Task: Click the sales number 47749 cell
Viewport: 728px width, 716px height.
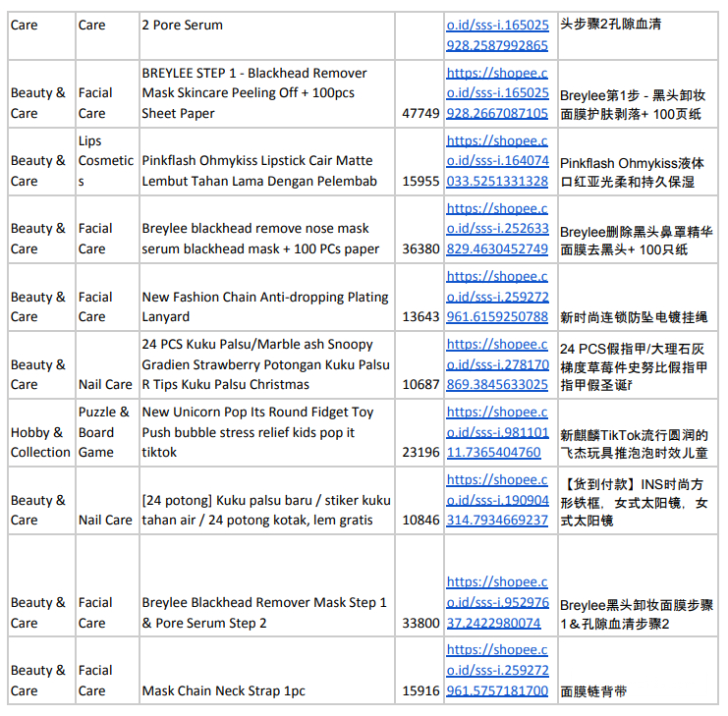Action: click(x=420, y=114)
